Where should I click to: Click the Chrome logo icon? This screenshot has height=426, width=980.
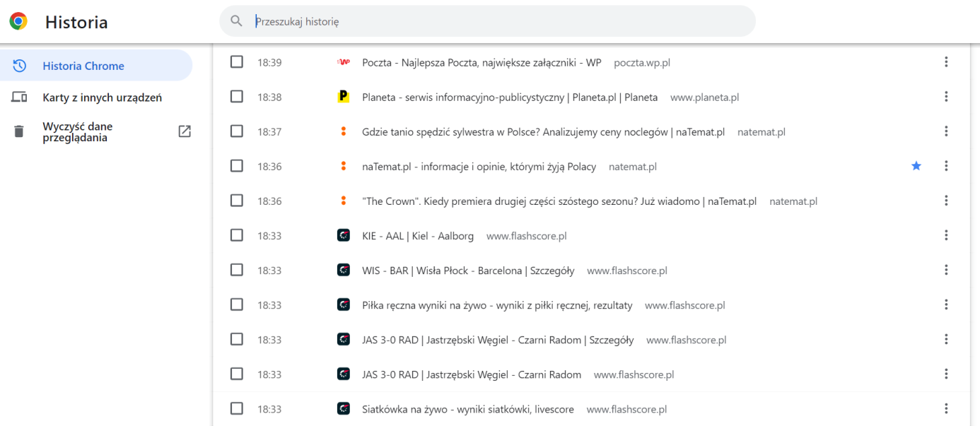click(x=18, y=21)
